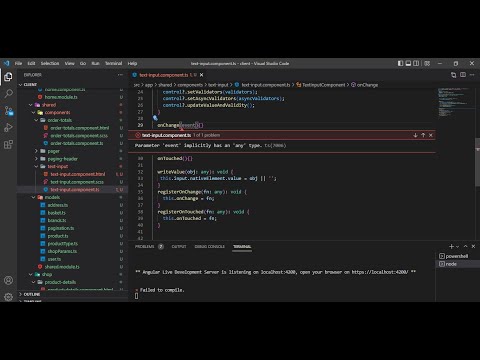
Task: Open the customize layout icon
Action: (427, 63)
